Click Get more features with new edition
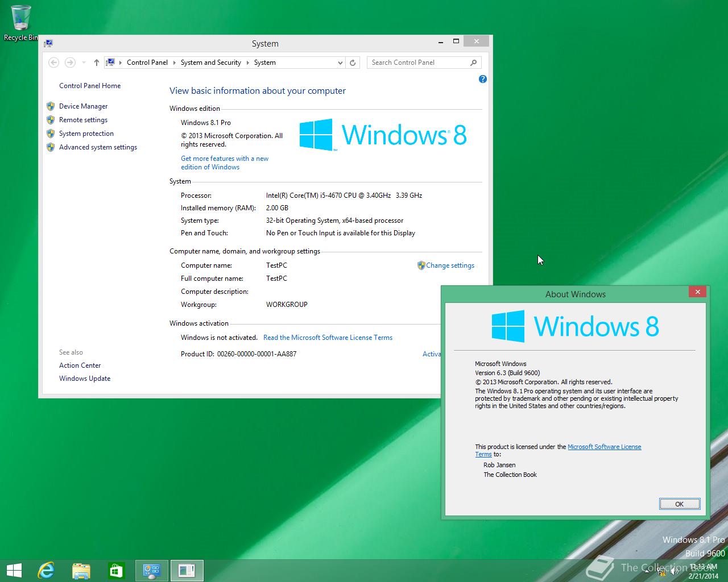 [225, 163]
